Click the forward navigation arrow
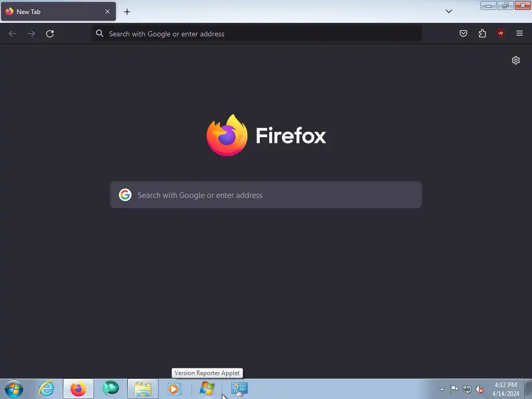The image size is (532, 399). 31,34
